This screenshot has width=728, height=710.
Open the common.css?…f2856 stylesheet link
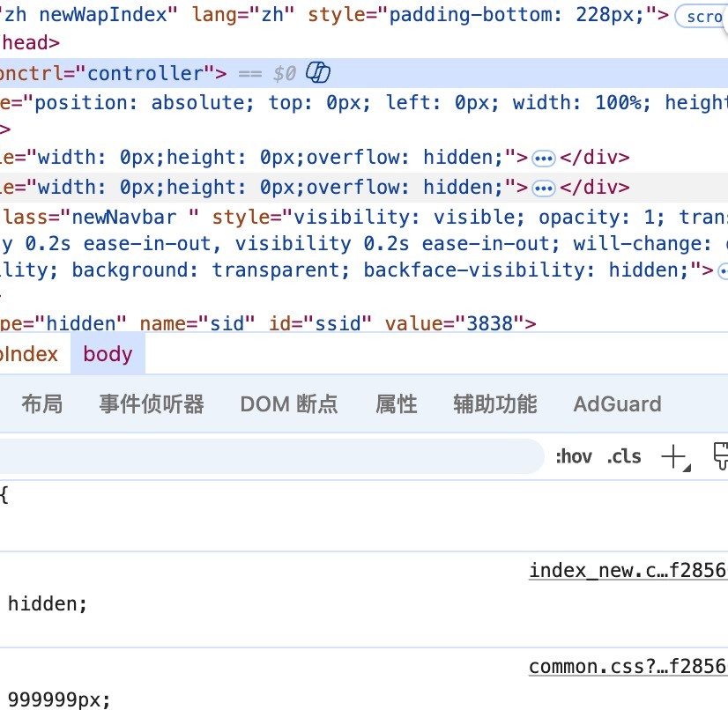628,667
